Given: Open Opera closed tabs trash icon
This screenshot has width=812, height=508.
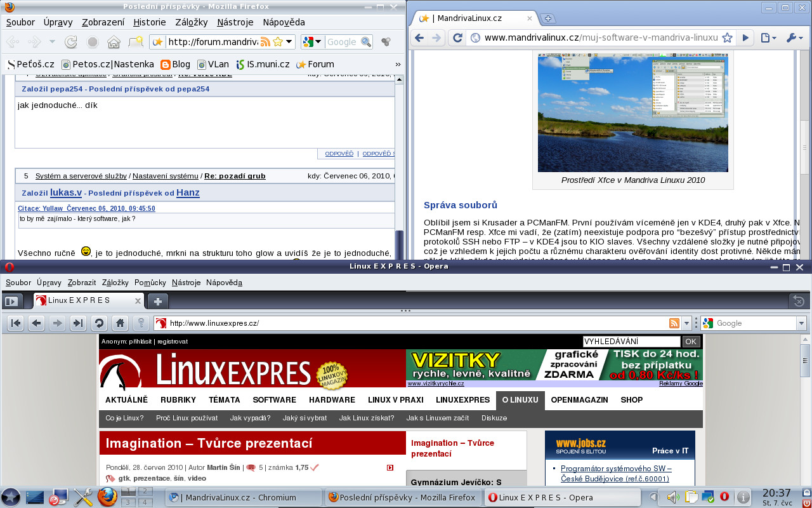Looking at the screenshot, I should tap(799, 301).
